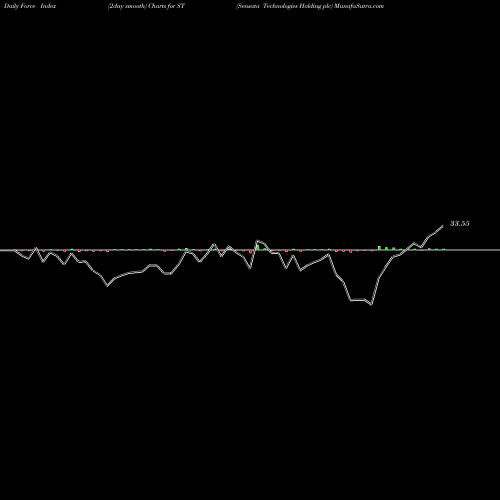The image size is (500, 500).
Task: Select the 33.55 value label
Action: (460, 224)
